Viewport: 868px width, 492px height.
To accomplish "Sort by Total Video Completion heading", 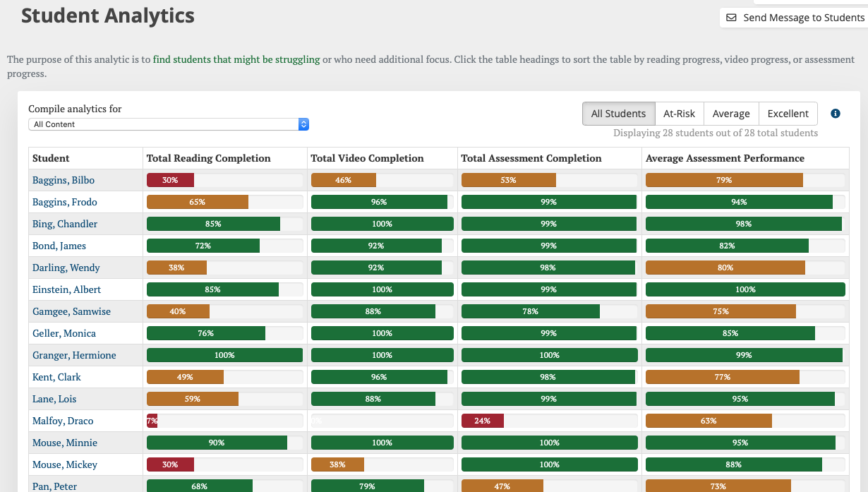I will coord(367,158).
